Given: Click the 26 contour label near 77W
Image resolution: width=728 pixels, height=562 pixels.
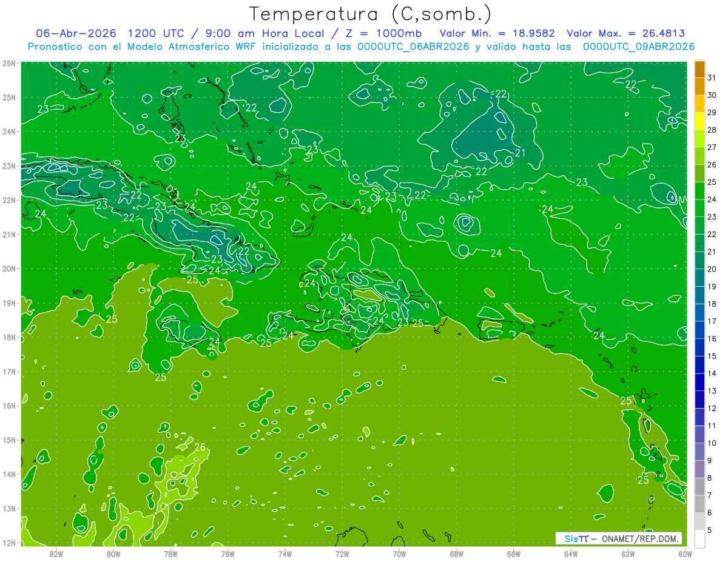Looking at the screenshot, I should coord(200,447).
